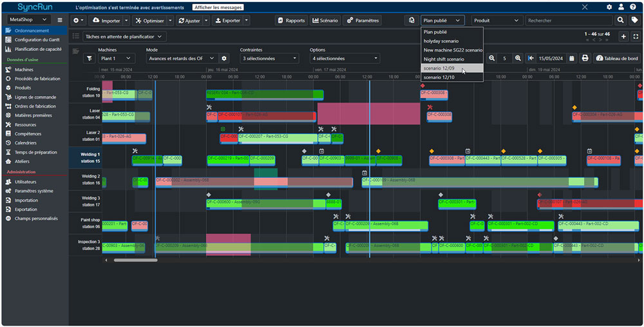
Task: Open the Rapports view
Action: coord(291,21)
